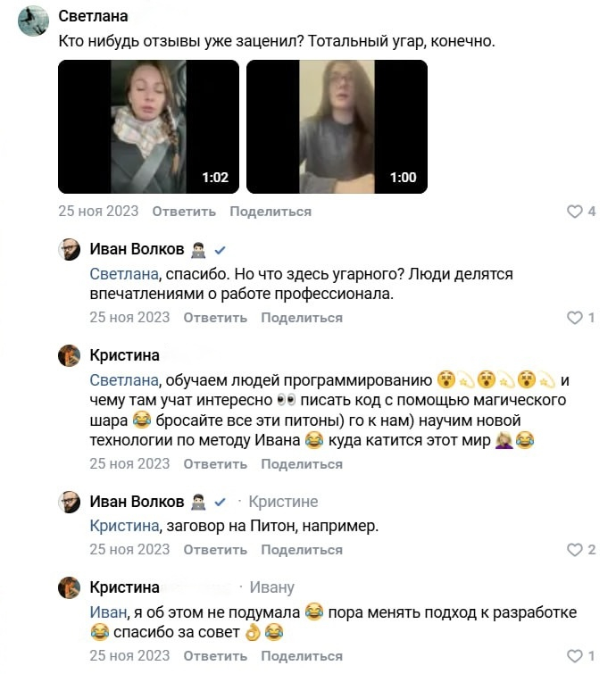Open Иван Волков's avatar on first reply
616x674 pixels.
(70, 250)
